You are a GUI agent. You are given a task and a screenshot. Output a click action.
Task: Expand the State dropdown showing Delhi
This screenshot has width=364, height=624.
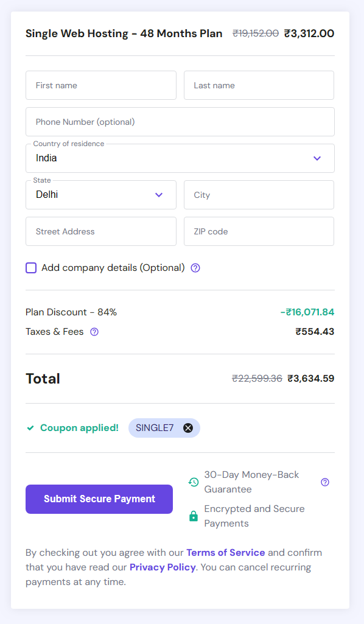coord(101,195)
